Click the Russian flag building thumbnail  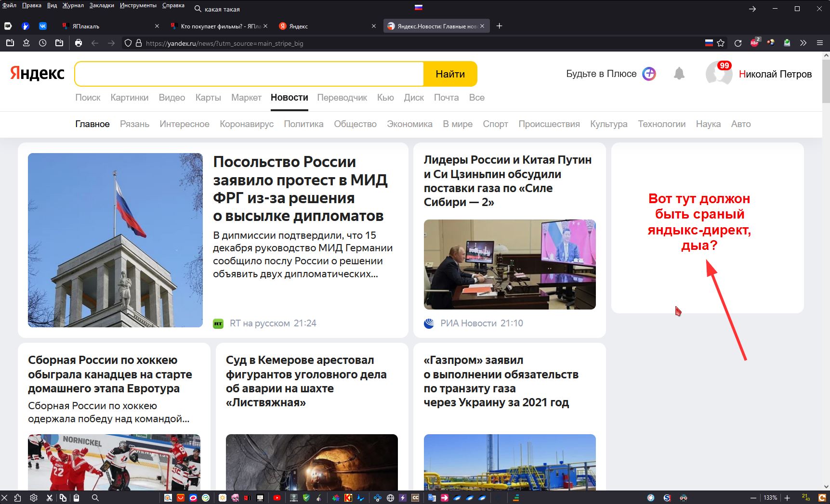click(x=115, y=240)
